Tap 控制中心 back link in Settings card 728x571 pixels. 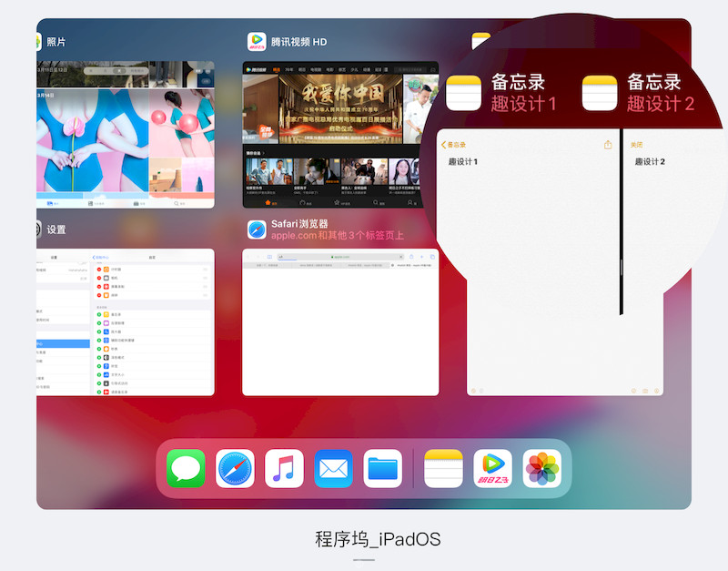click(x=101, y=258)
